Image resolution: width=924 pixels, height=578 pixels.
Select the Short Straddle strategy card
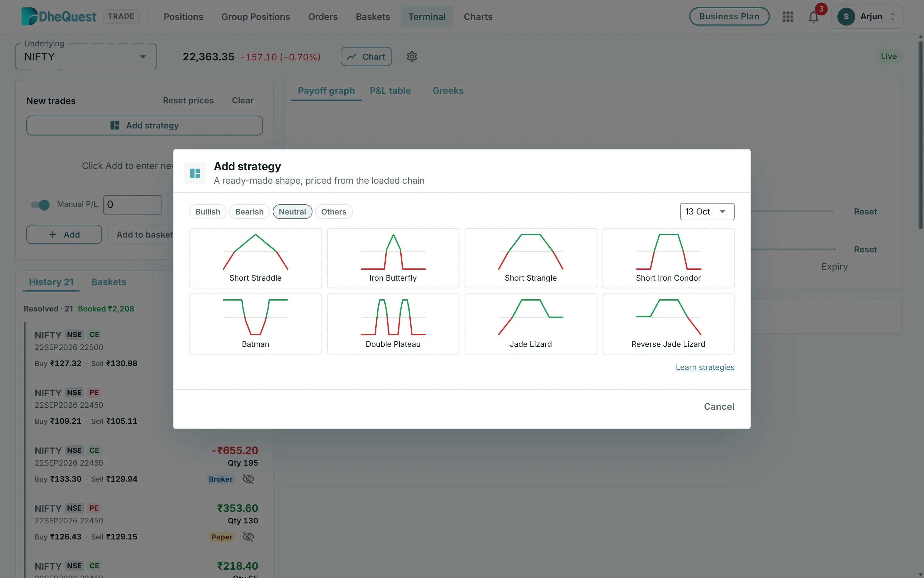click(x=255, y=258)
